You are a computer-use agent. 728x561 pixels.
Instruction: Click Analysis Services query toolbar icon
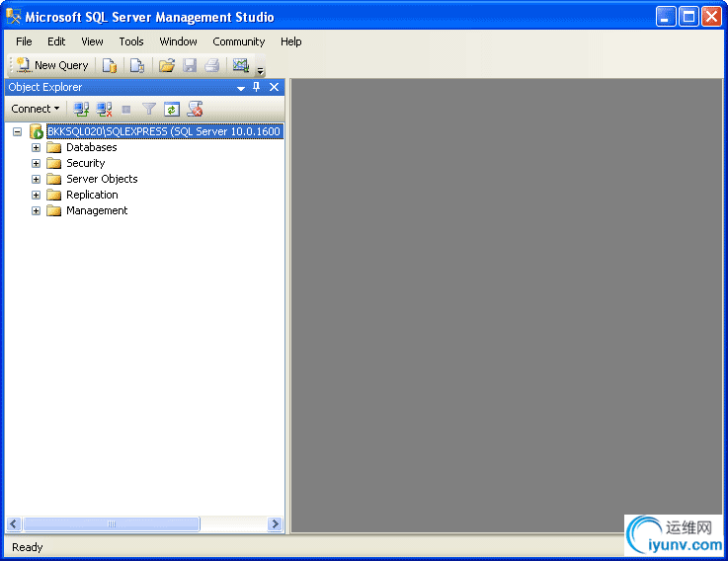tap(137, 65)
